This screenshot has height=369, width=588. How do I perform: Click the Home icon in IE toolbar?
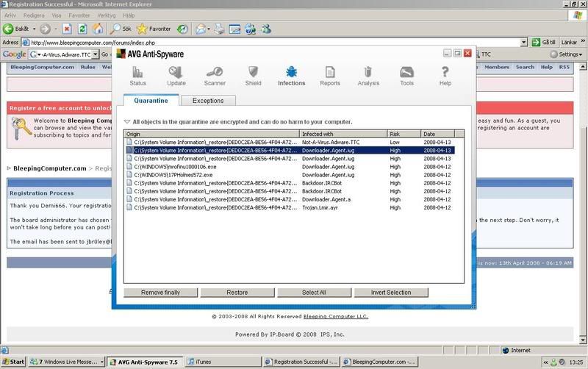[98, 29]
